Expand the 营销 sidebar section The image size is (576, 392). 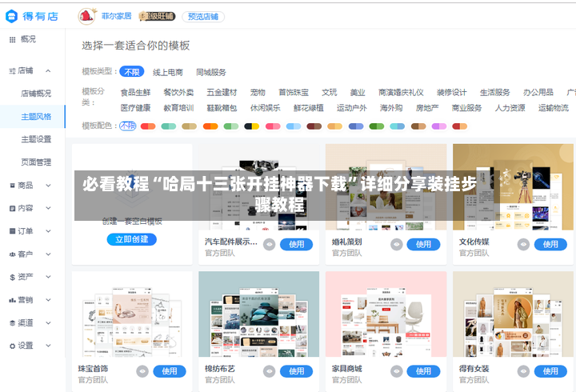pos(48,300)
